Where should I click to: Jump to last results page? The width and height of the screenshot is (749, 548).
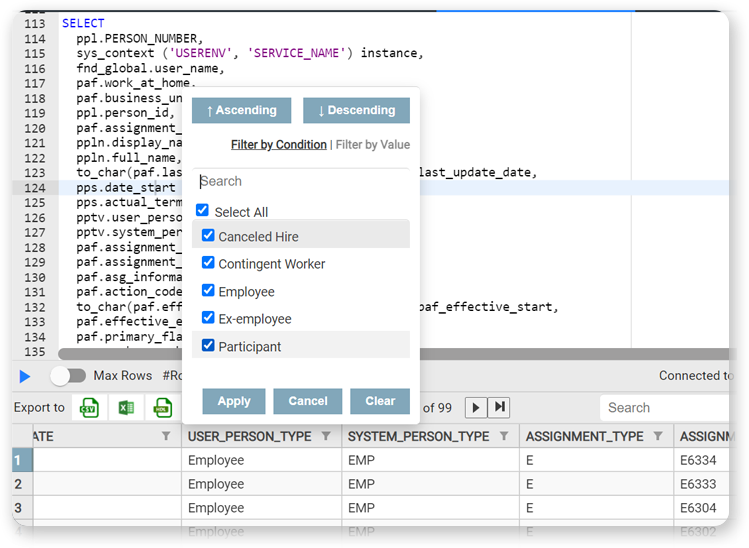(499, 408)
